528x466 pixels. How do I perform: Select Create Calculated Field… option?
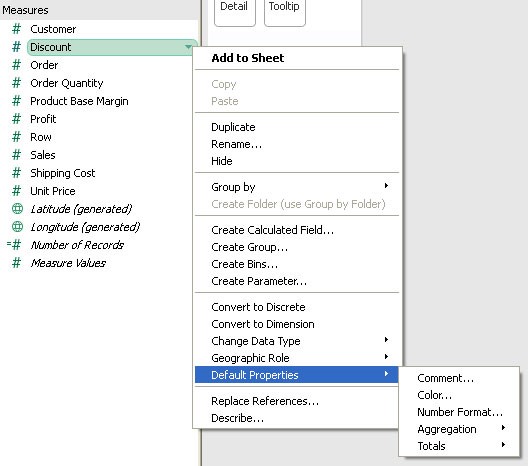272,230
